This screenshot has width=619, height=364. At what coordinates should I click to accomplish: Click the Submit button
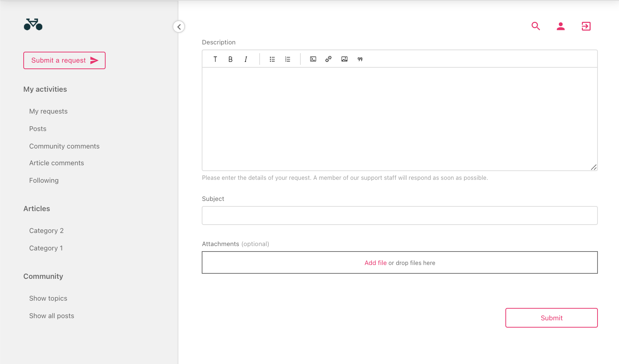tap(551, 318)
